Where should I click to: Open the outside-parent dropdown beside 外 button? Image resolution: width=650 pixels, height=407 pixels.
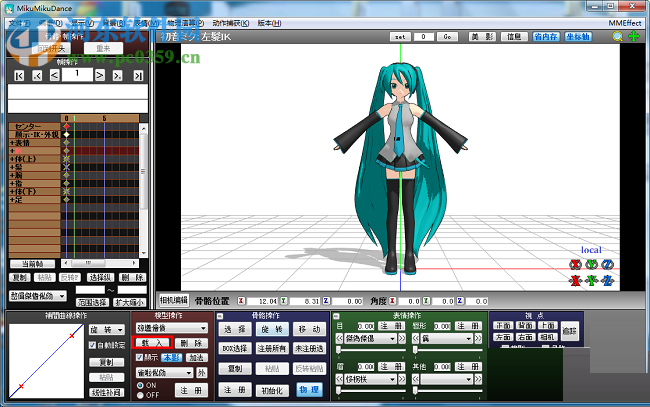tap(165, 373)
